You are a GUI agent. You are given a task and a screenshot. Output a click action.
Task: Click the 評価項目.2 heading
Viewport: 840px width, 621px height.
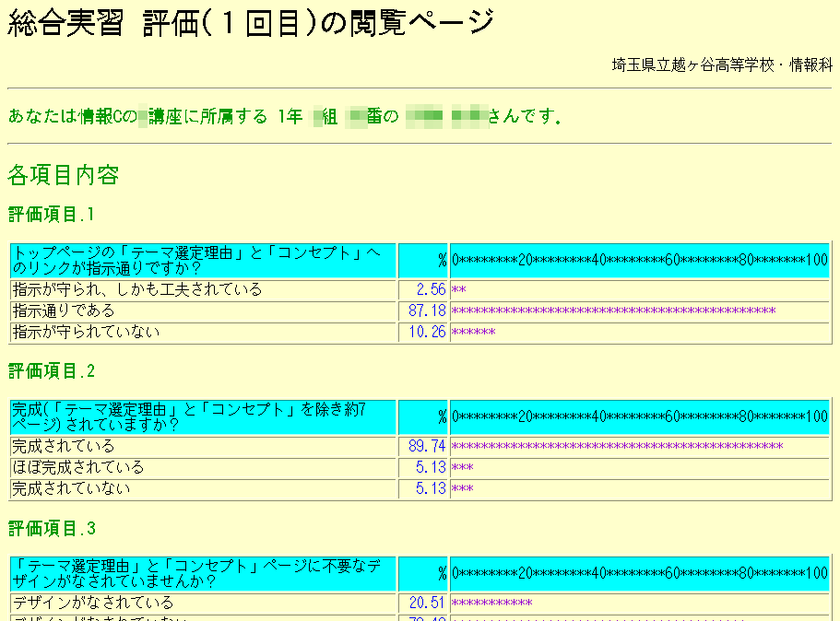click(x=52, y=371)
